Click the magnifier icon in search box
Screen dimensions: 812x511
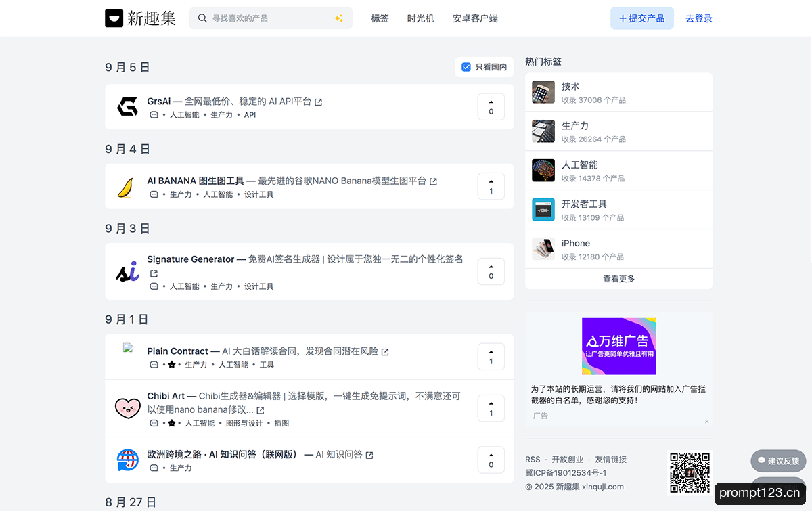pos(202,18)
